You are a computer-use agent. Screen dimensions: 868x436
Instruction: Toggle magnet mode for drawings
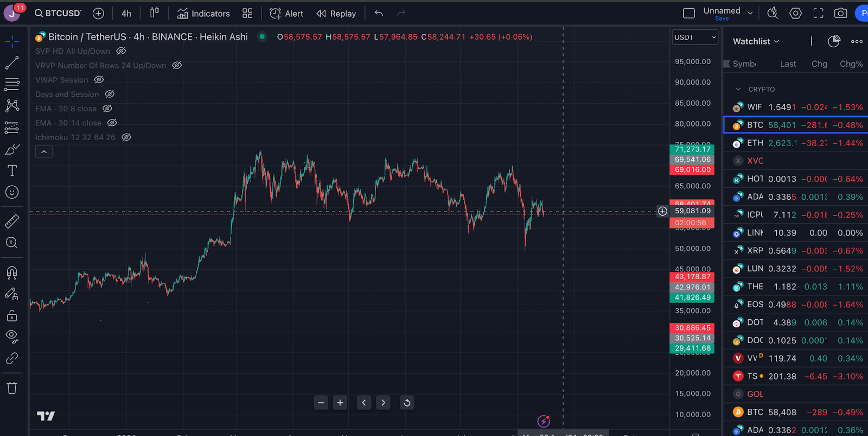tap(12, 272)
